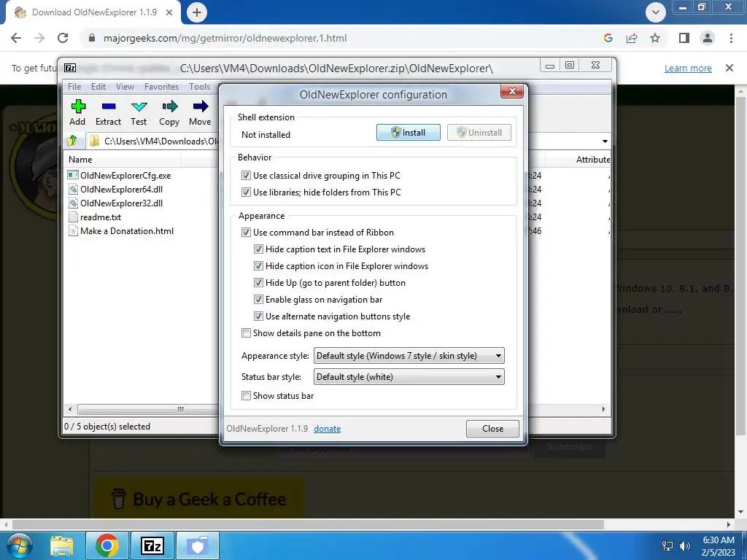747x560 pixels.
Task: Toggle Use command bar instead of Ribbon
Action: click(x=246, y=233)
